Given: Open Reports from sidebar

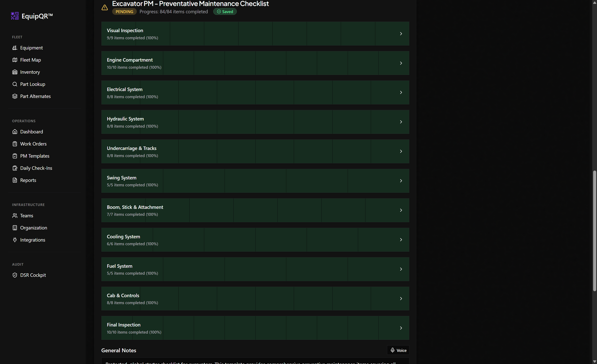Looking at the screenshot, I should point(28,180).
